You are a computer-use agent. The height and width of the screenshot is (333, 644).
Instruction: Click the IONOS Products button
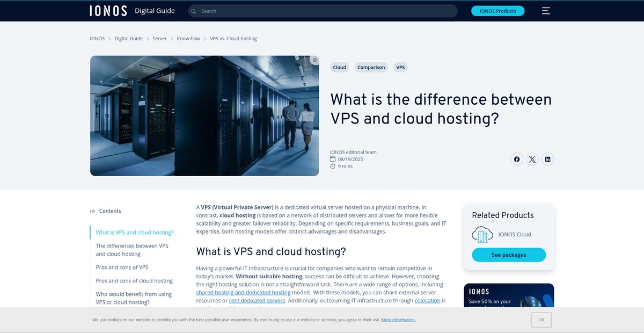[x=497, y=11]
